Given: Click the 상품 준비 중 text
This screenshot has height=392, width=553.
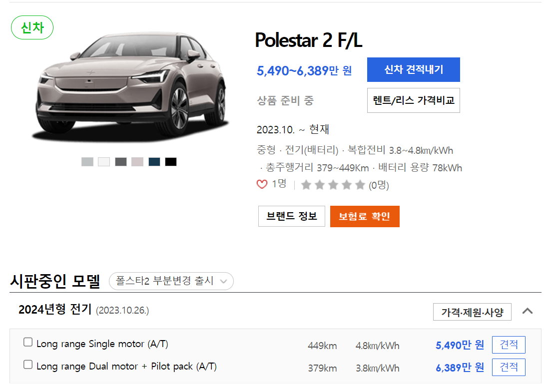Looking at the screenshot, I should pos(285,100).
